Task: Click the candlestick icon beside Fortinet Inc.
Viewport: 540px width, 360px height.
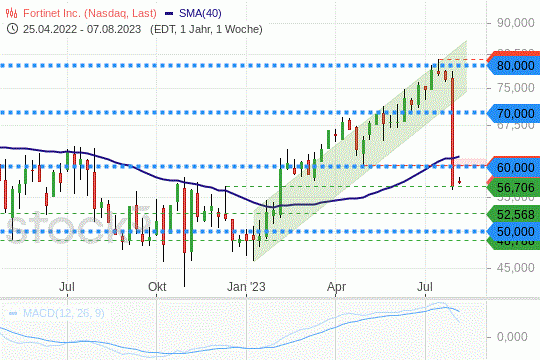Action: tap(12, 13)
